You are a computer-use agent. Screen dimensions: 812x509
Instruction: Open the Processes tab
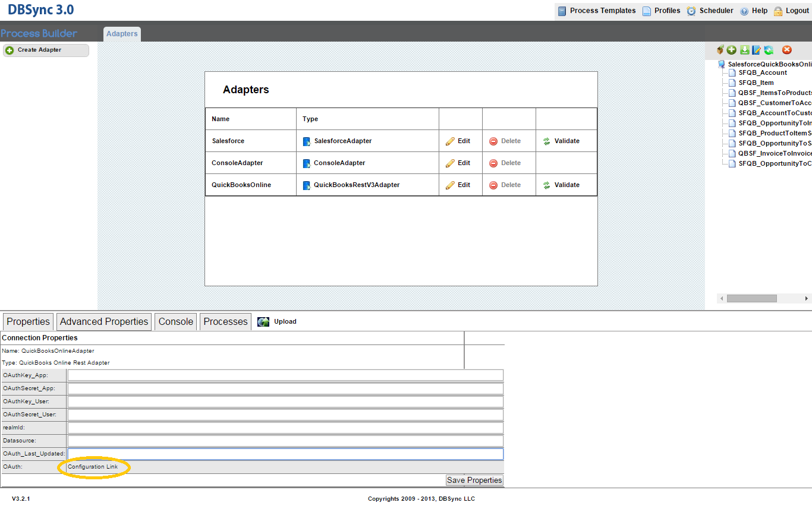(x=225, y=321)
